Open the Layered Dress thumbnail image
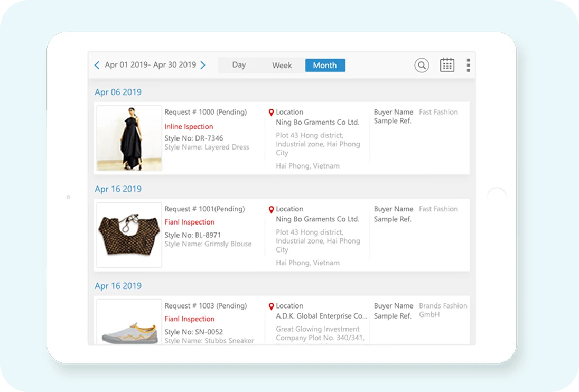 point(129,138)
